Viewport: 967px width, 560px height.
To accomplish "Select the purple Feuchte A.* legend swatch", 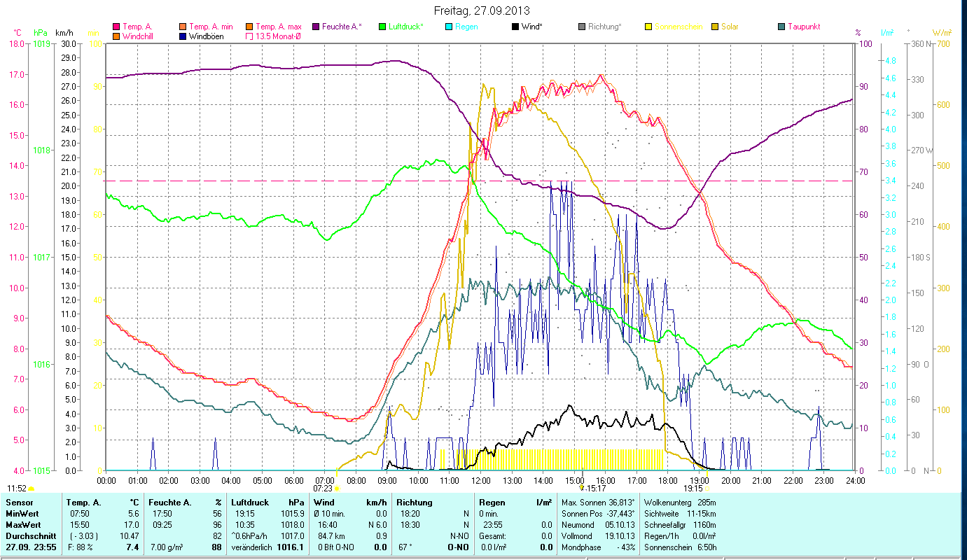I will (x=317, y=27).
